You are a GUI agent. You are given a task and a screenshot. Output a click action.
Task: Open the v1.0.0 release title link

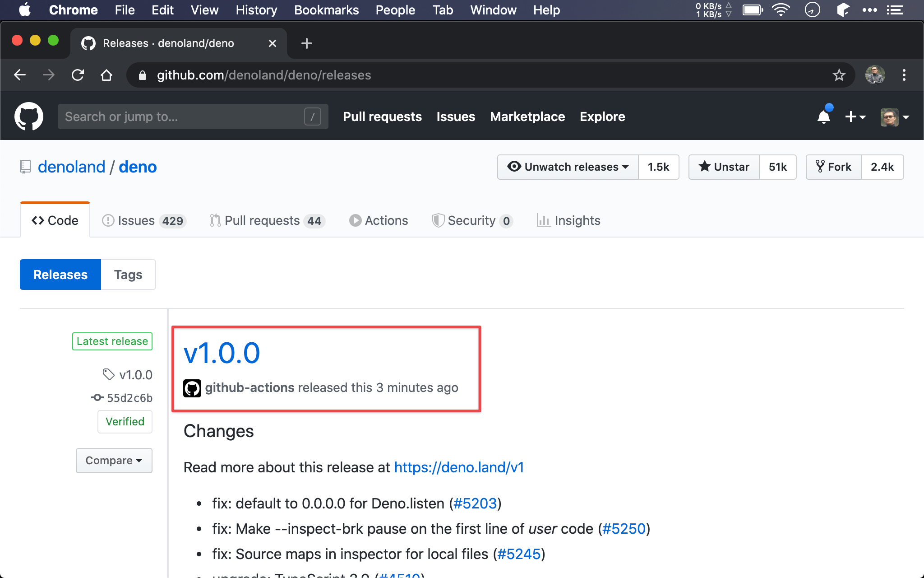point(222,353)
